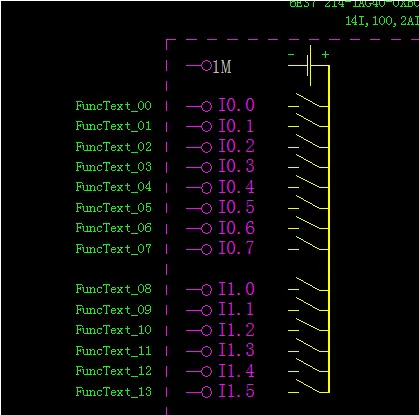Click the I0.2 input address text
Viewport: 419px width, 415px height.
[236, 146]
